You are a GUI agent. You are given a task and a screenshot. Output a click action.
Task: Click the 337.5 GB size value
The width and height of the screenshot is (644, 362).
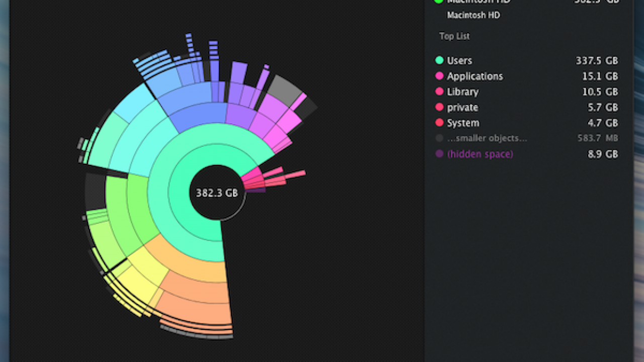click(x=597, y=61)
